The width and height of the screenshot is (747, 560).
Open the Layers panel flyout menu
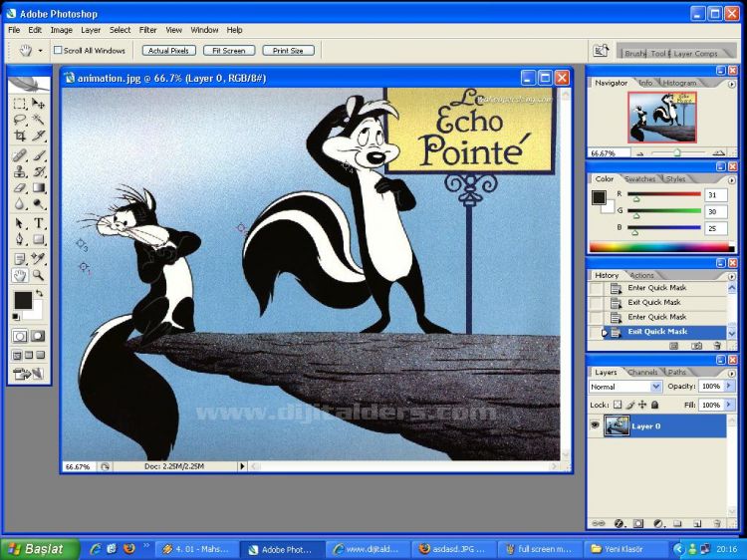(x=732, y=373)
